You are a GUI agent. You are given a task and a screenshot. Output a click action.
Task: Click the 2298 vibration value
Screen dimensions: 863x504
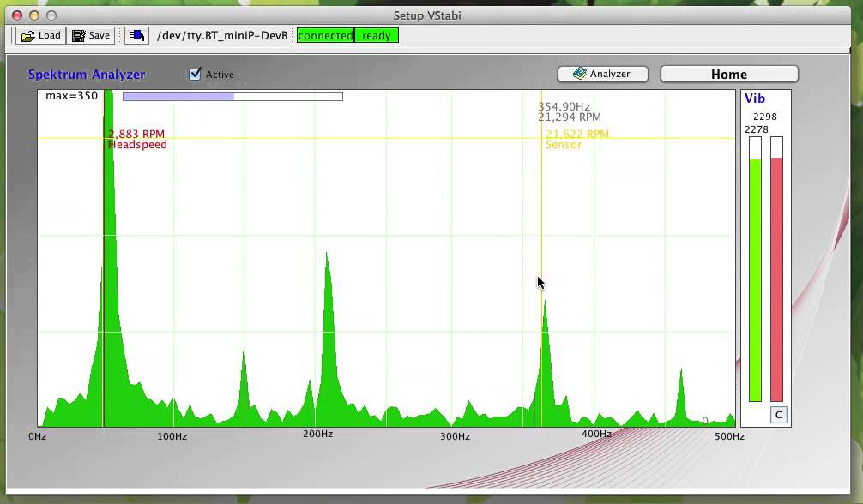[x=765, y=117]
